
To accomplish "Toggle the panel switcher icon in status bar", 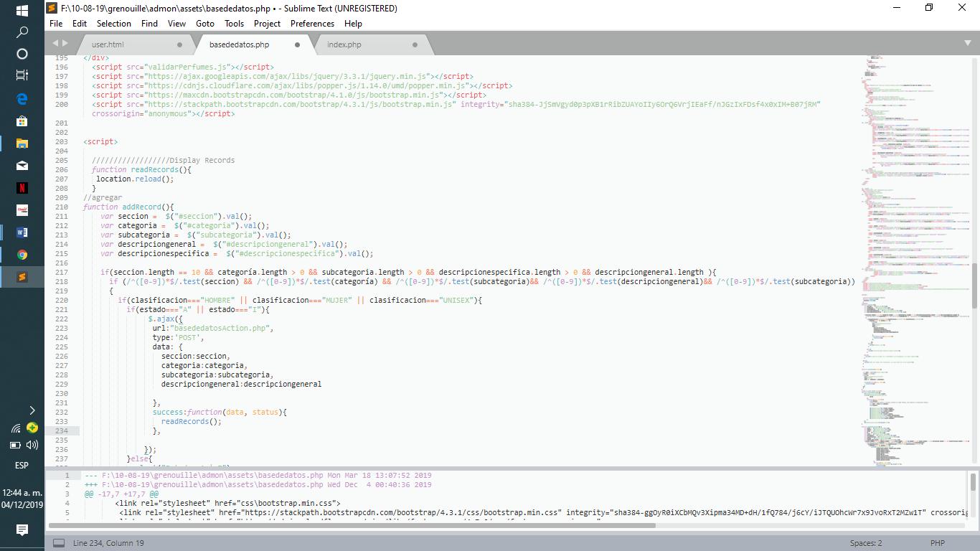I will point(59,543).
